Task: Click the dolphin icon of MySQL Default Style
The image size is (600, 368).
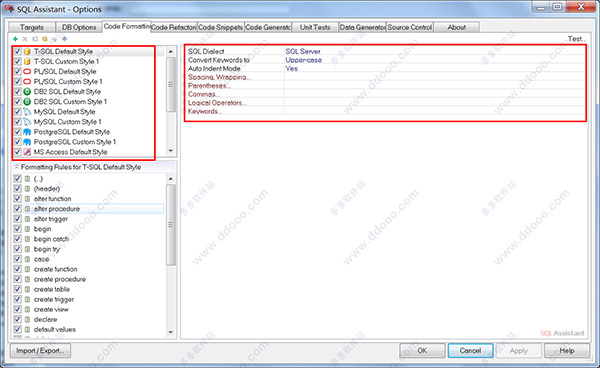Action: pyautogui.click(x=27, y=112)
